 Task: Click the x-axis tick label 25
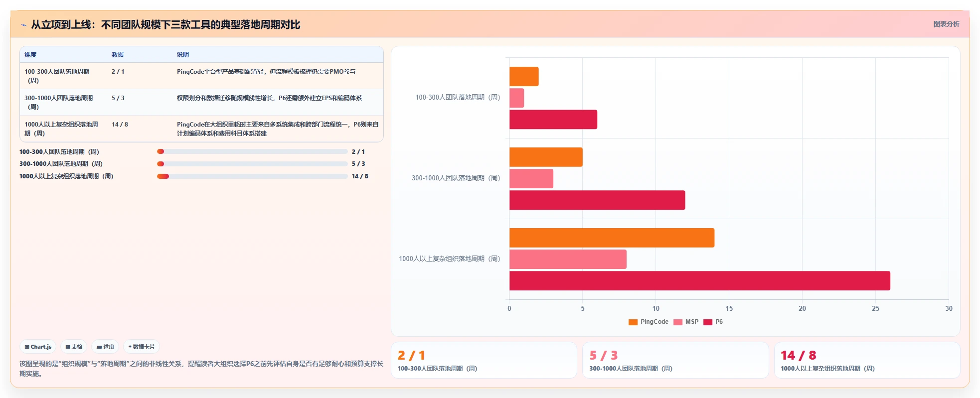pos(876,309)
